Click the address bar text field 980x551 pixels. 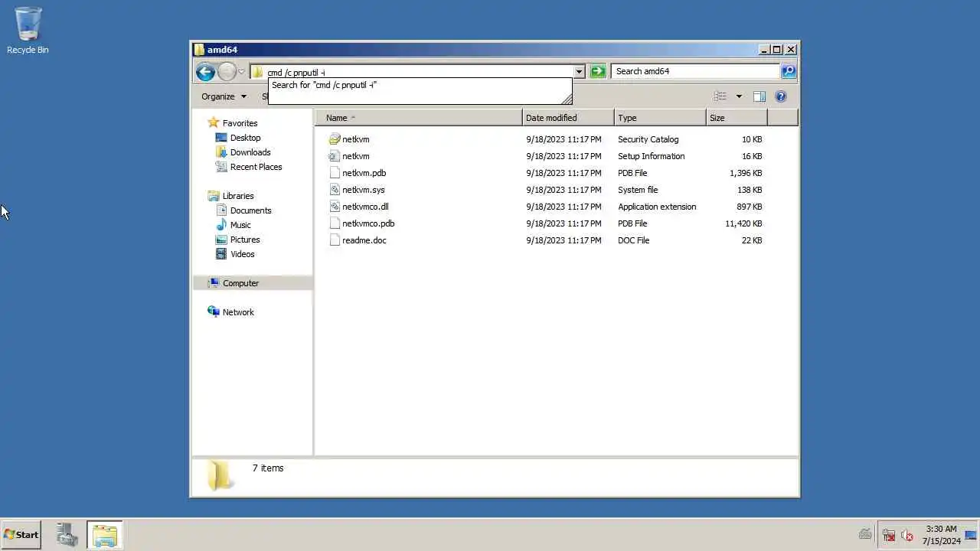pos(419,72)
